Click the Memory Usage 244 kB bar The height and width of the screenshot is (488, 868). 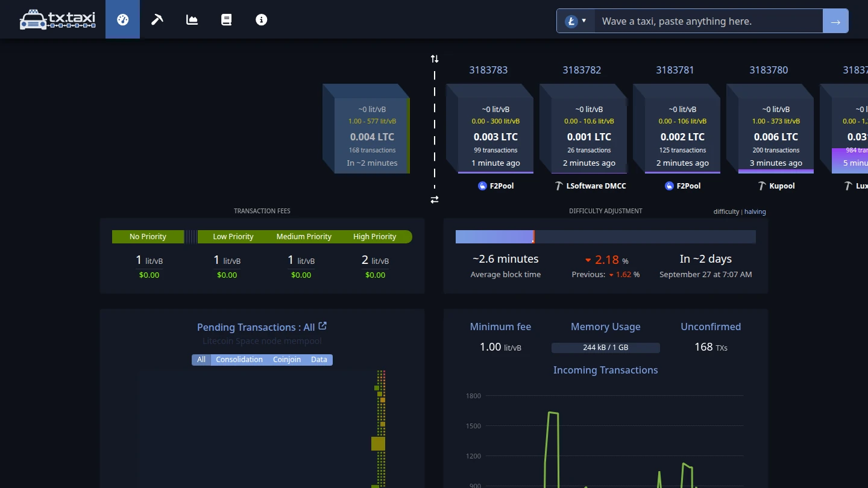[x=606, y=348]
